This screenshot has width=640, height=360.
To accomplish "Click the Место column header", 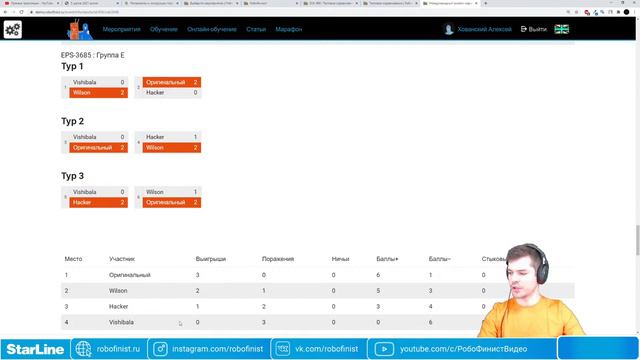I will pos(73,259).
